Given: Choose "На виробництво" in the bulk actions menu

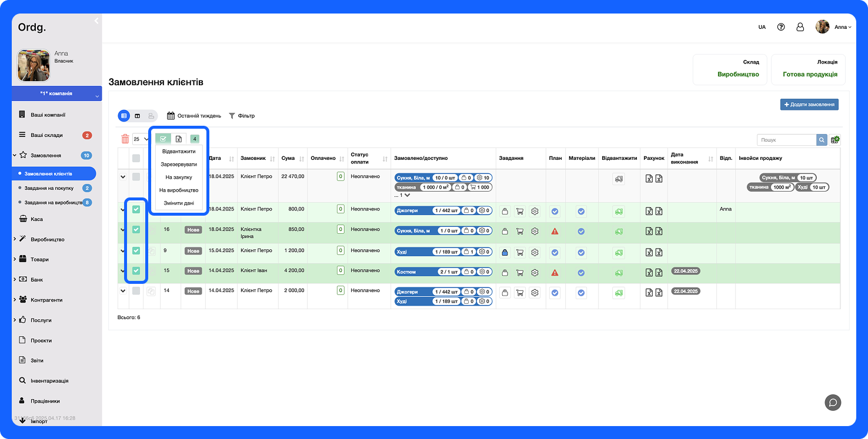Looking at the screenshot, I should click(x=179, y=190).
